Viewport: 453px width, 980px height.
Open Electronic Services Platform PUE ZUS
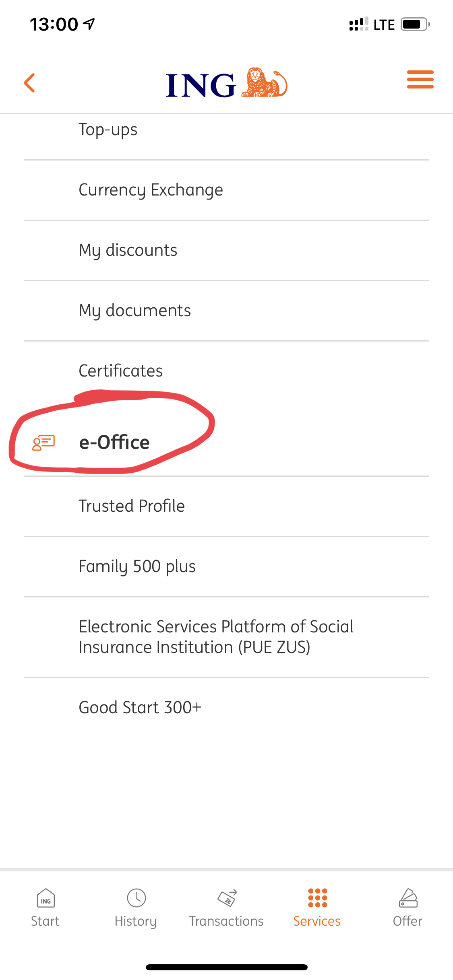[x=216, y=637]
